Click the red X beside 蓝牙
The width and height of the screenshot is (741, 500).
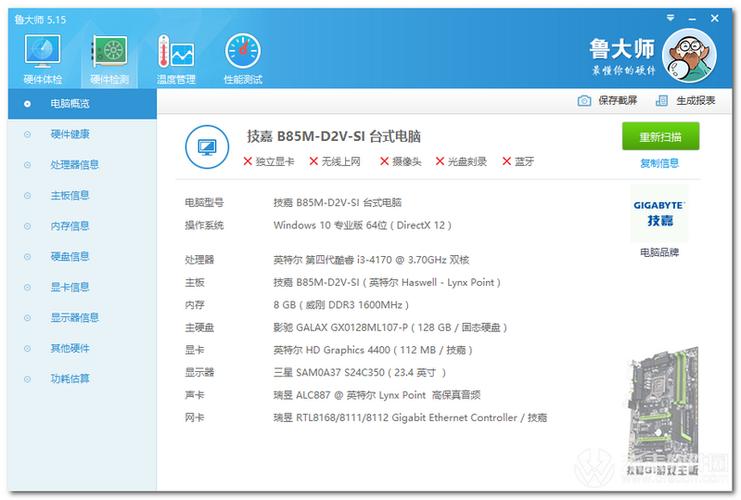507,162
